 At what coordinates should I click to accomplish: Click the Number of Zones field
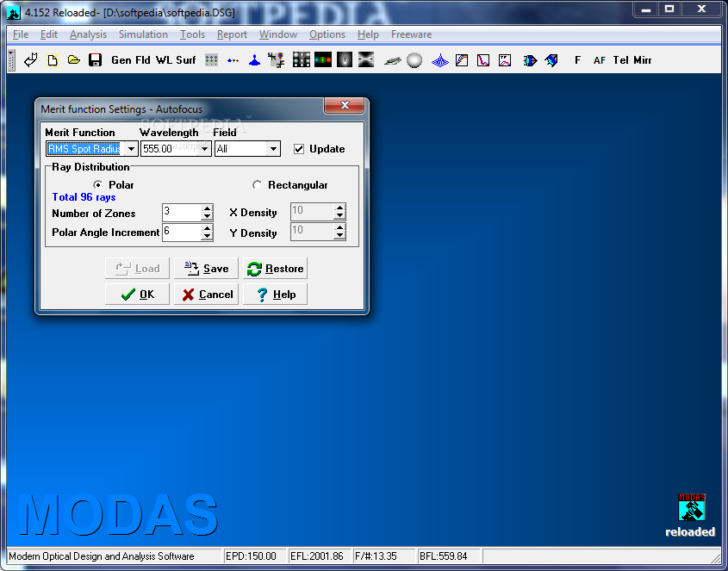(182, 212)
